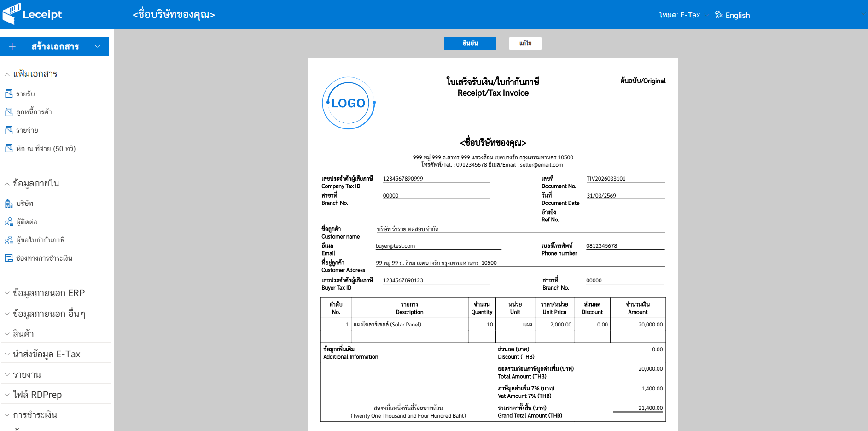This screenshot has height=431, width=868.
Task: Expand the รายงาน menu
Action: (x=27, y=375)
